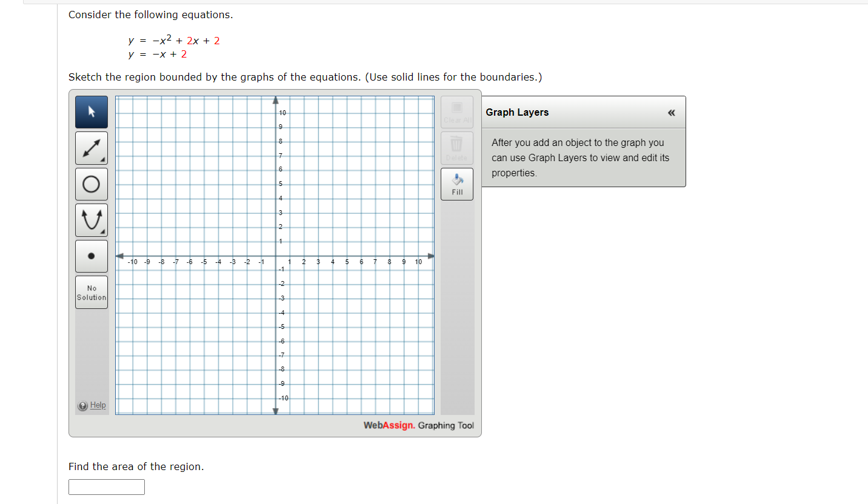Open the Help link

(x=97, y=405)
